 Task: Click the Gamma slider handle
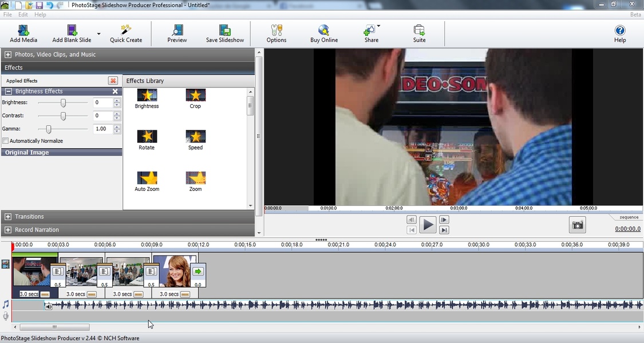point(49,129)
